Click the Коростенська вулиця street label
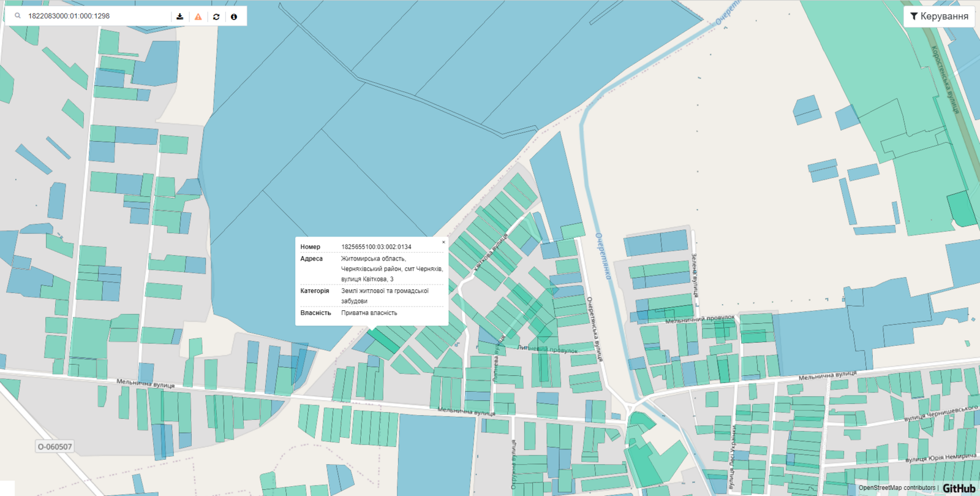980x496 pixels. coord(945,79)
